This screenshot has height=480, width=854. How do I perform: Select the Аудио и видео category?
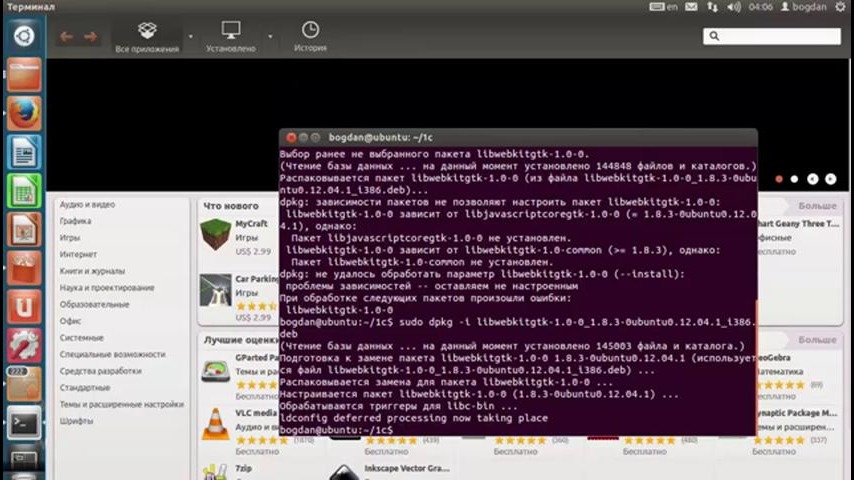[x=87, y=205]
